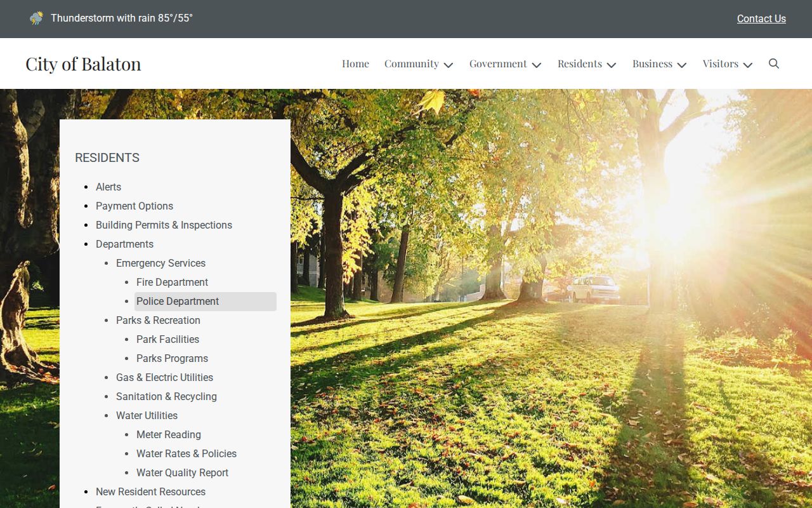Open the Park Facilities link
812x508 pixels.
(167, 339)
